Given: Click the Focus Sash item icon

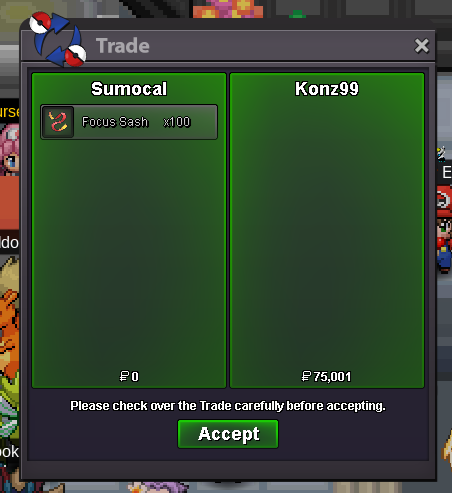Looking at the screenshot, I should coord(58,122).
